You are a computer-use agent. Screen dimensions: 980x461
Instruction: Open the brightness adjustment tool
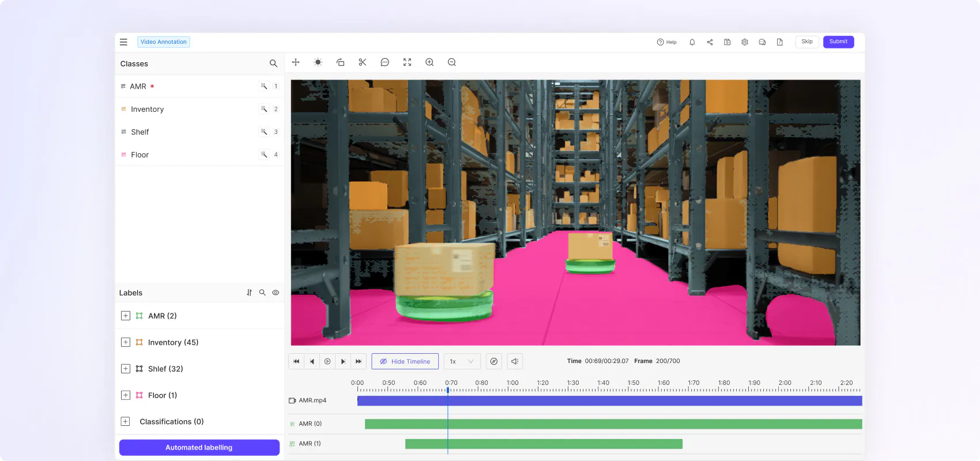pyautogui.click(x=318, y=62)
